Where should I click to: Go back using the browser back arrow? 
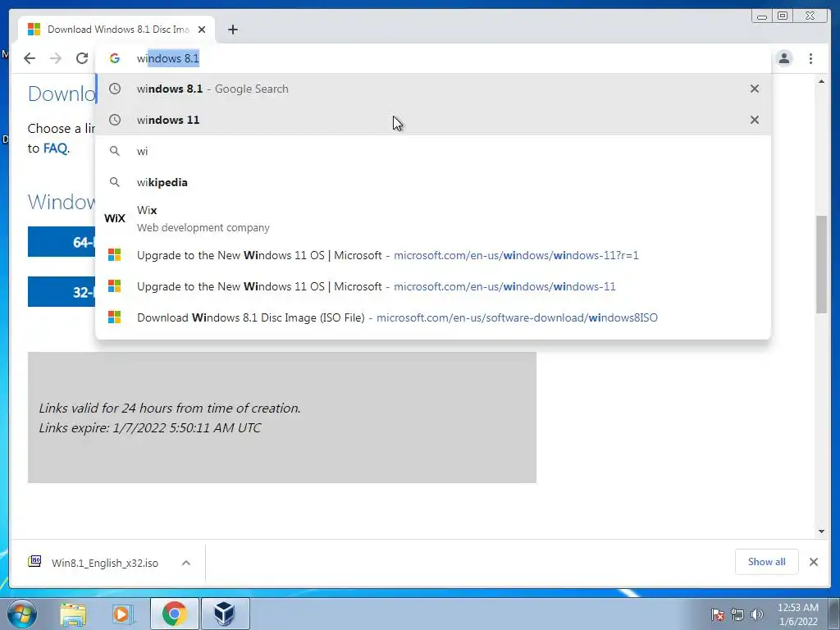[x=30, y=58]
